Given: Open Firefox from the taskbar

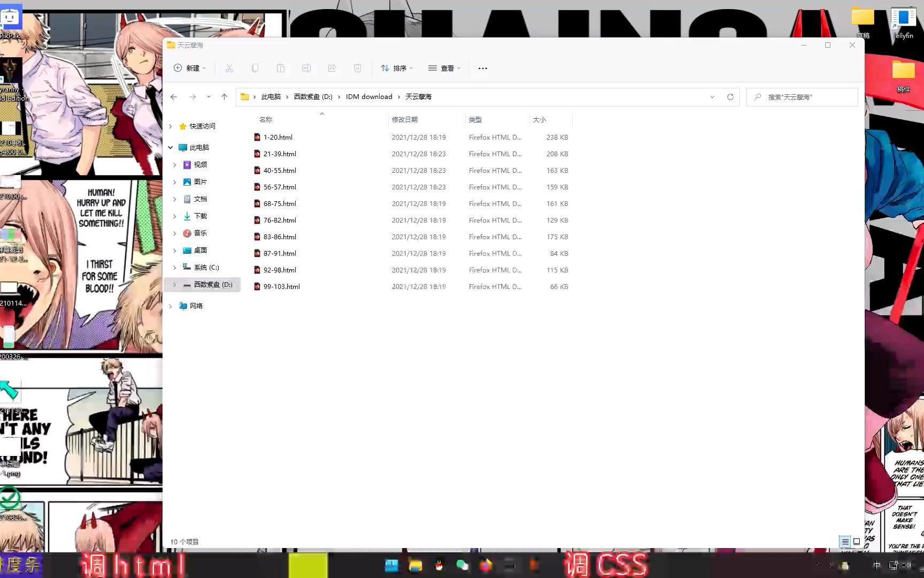Looking at the screenshot, I should coord(486,565).
